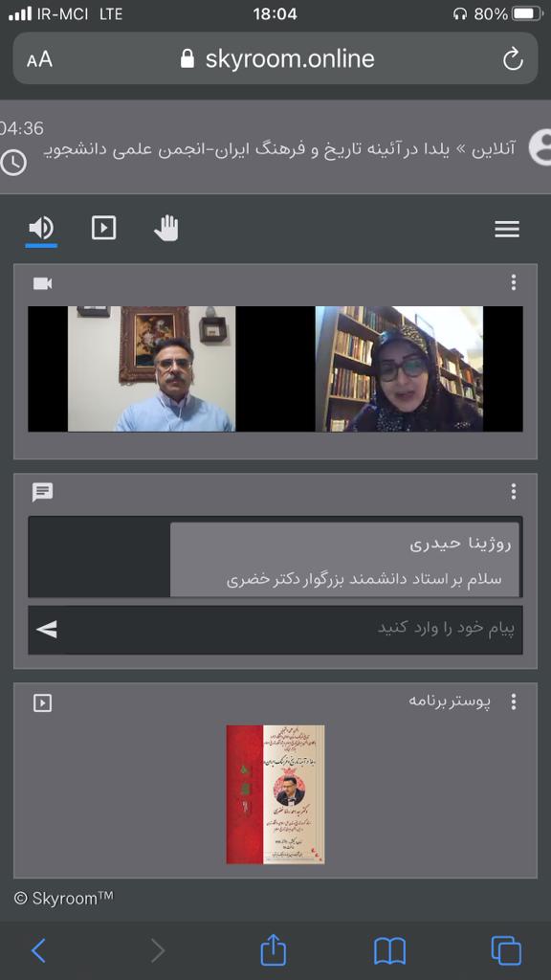
Task: Tap the Safari share button
Action: pyautogui.click(x=273, y=950)
